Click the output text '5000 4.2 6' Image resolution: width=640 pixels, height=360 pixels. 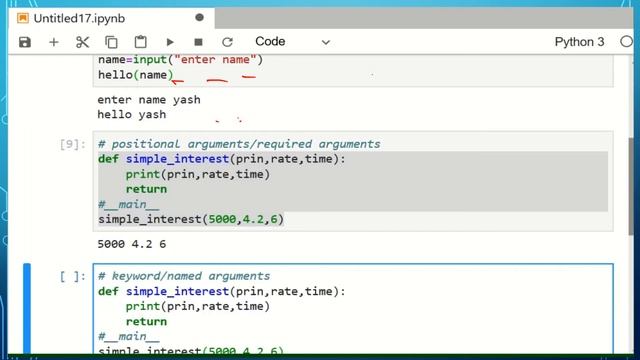coord(131,244)
